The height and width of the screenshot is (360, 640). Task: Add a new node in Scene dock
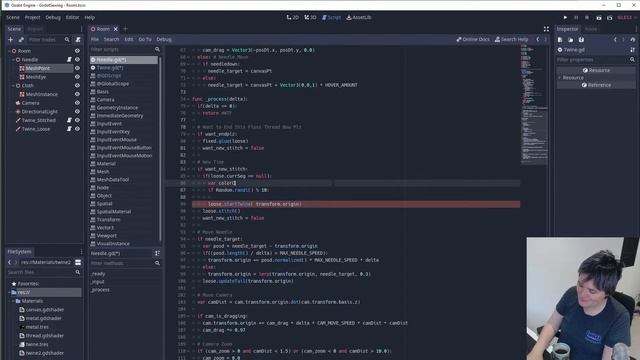pos(11,40)
